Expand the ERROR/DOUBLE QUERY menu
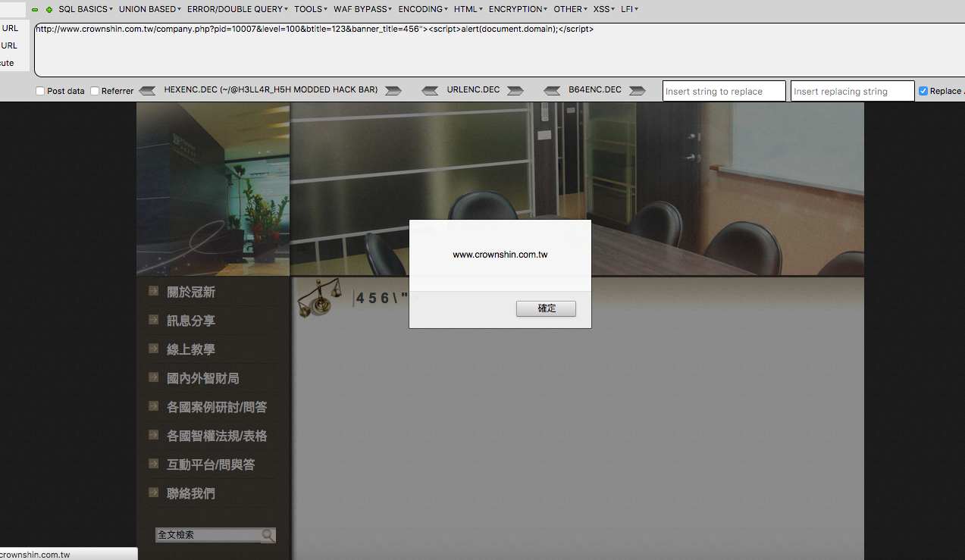Screen dimensions: 965x560 (238, 9)
